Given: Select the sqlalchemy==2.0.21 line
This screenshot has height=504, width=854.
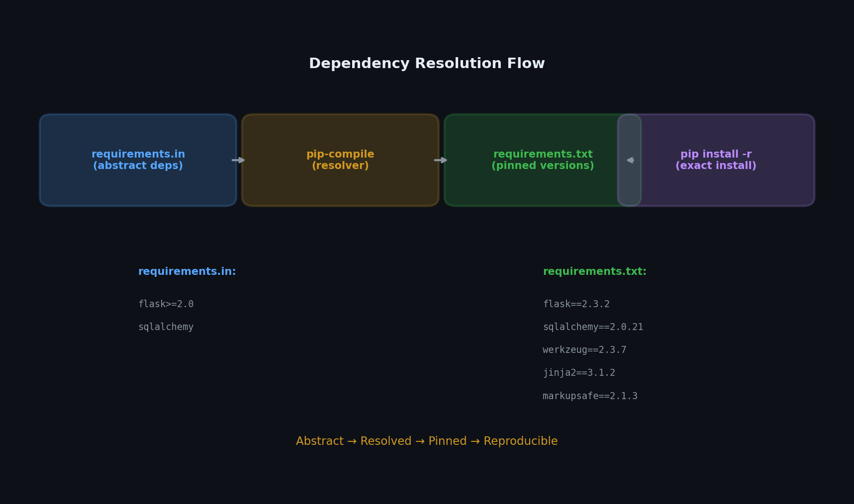Looking at the screenshot, I should click(593, 327).
